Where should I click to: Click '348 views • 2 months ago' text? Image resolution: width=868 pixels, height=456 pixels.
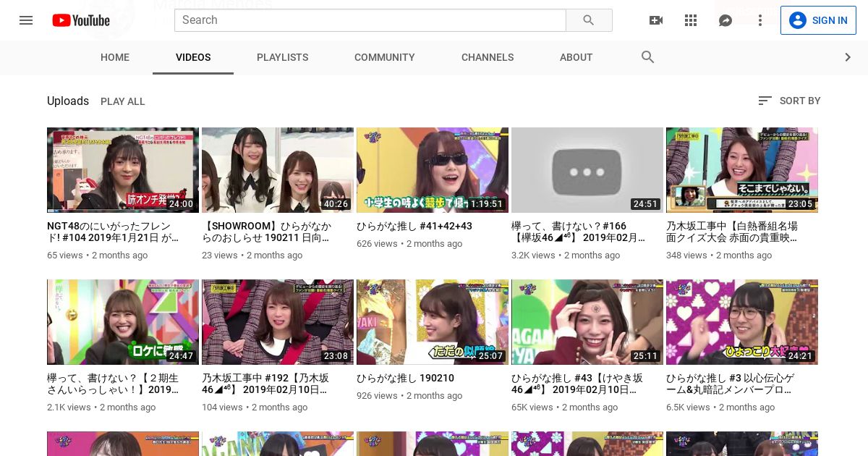pyautogui.click(x=719, y=256)
